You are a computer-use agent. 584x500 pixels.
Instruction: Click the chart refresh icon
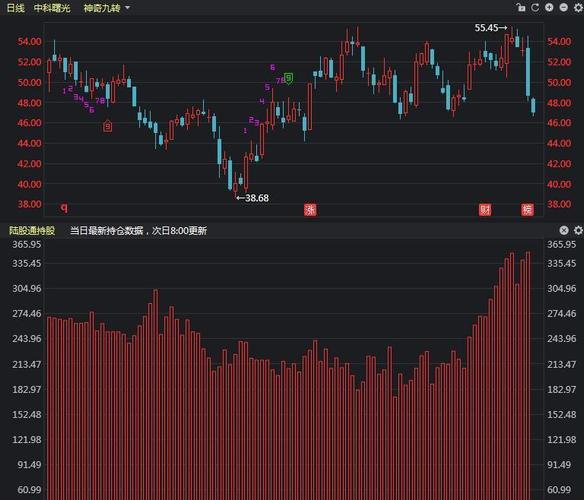coord(535,7)
